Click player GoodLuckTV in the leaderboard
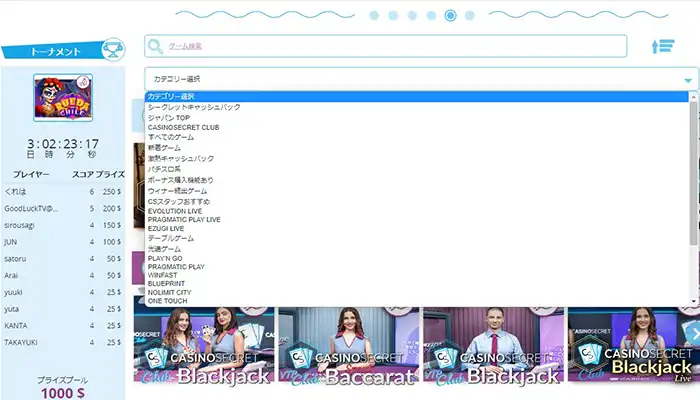Viewport: 700px width, 400px height. (31, 208)
